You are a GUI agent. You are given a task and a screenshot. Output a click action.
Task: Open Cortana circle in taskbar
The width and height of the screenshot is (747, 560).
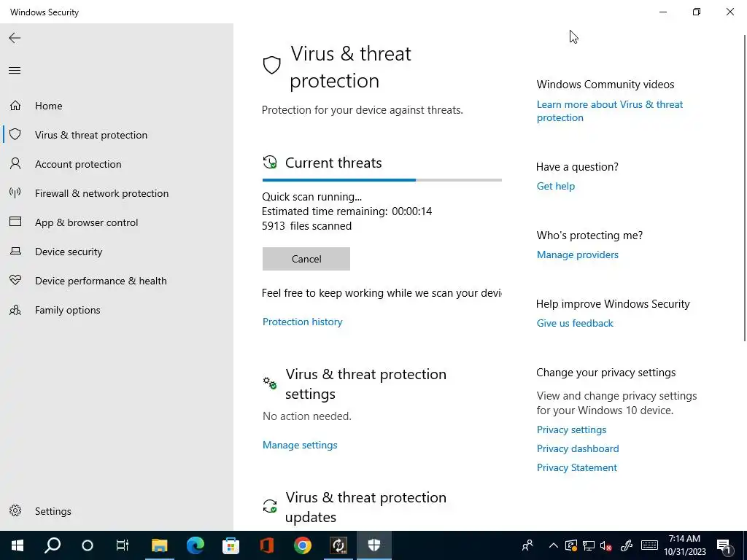[88, 545]
